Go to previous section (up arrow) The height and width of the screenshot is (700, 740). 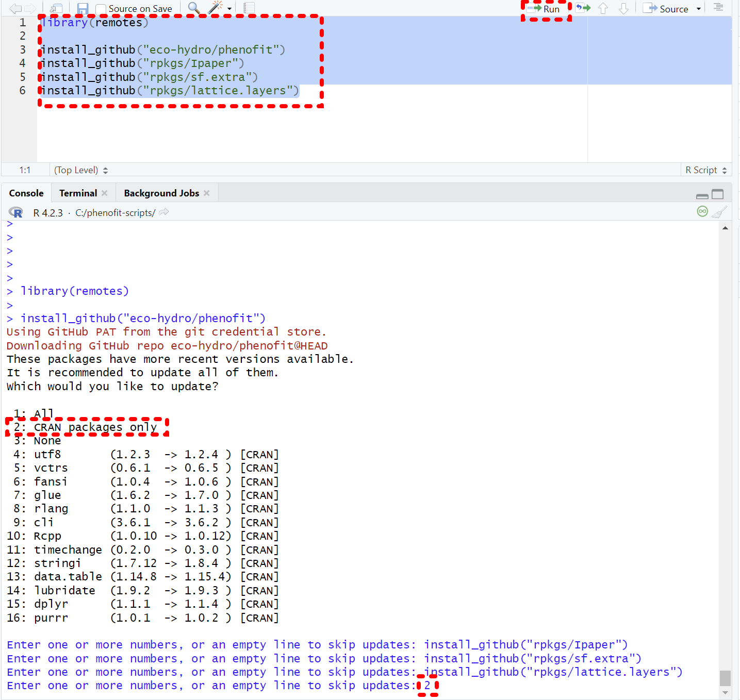click(603, 8)
